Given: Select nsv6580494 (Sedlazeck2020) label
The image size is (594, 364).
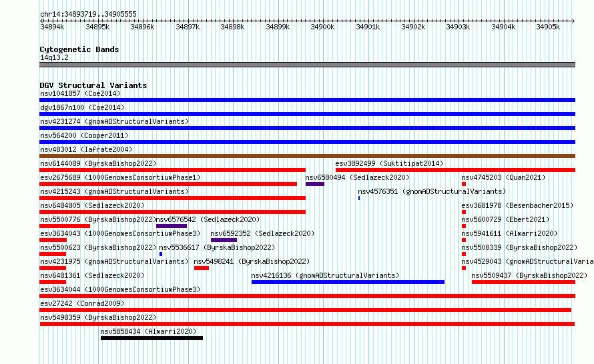Looking at the screenshot, I should pyautogui.click(x=357, y=177).
